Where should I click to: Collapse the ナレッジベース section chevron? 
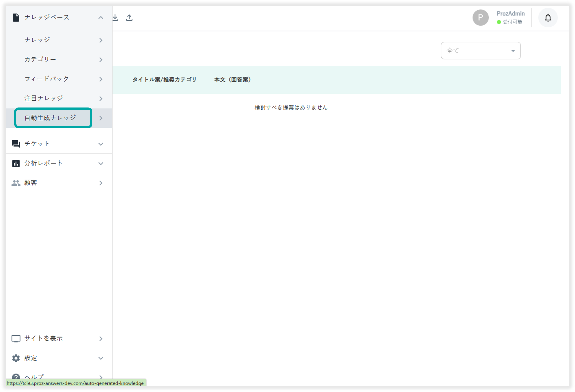[x=101, y=17]
